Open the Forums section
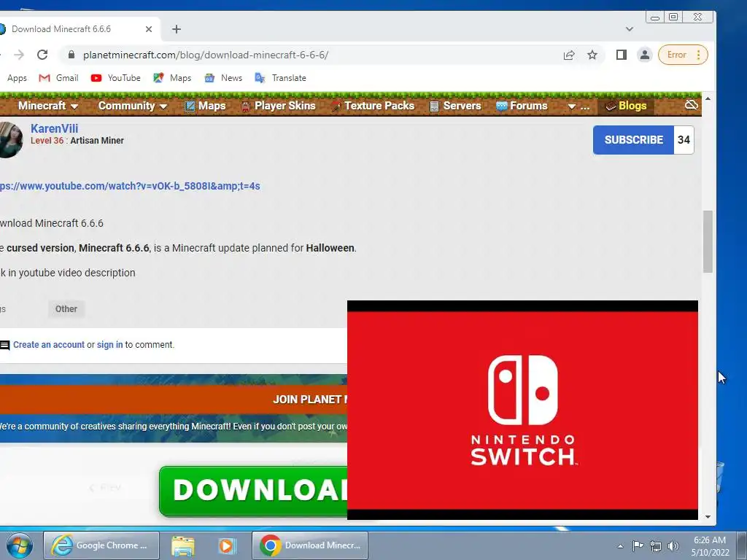The image size is (747, 560). click(x=522, y=106)
